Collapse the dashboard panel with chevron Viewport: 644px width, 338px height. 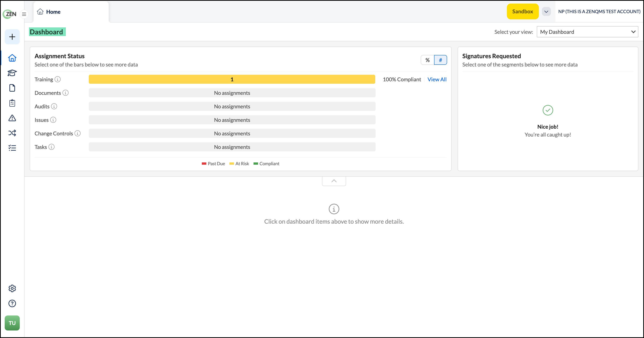pos(334,181)
